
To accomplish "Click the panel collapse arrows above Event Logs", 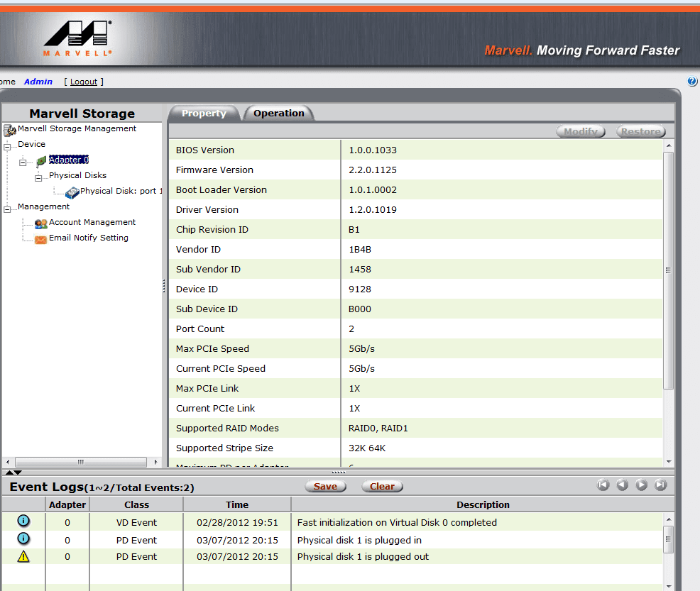I will pyautogui.click(x=13, y=473).
